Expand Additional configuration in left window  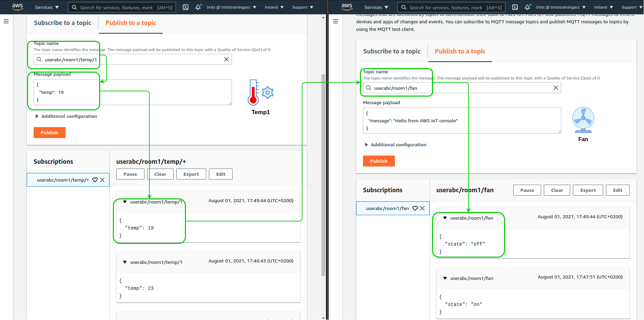66,116
